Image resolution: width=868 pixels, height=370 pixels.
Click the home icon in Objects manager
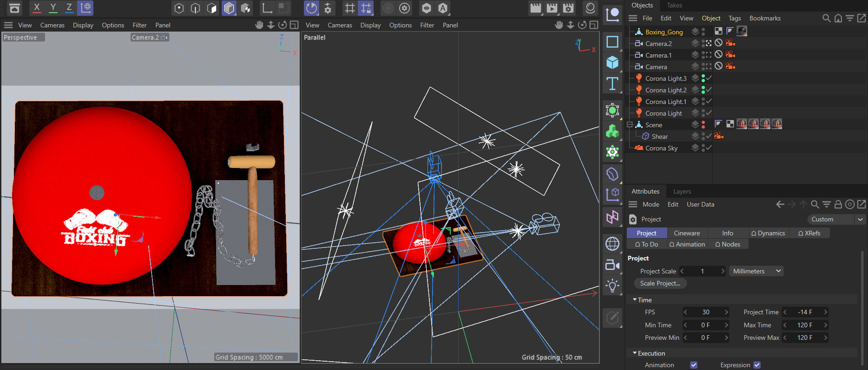click(x=838, y=18)
